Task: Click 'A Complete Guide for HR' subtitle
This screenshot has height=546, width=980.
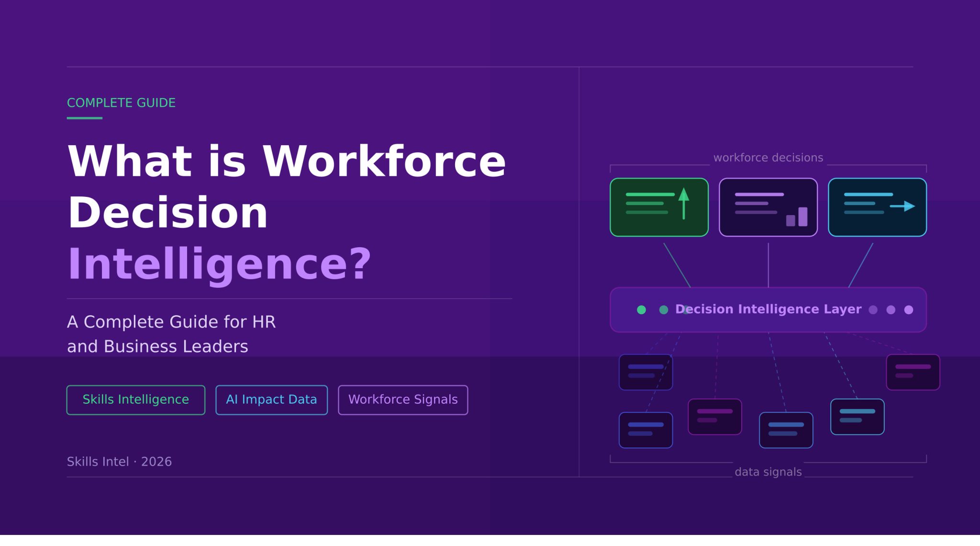Action: point(171,322)
